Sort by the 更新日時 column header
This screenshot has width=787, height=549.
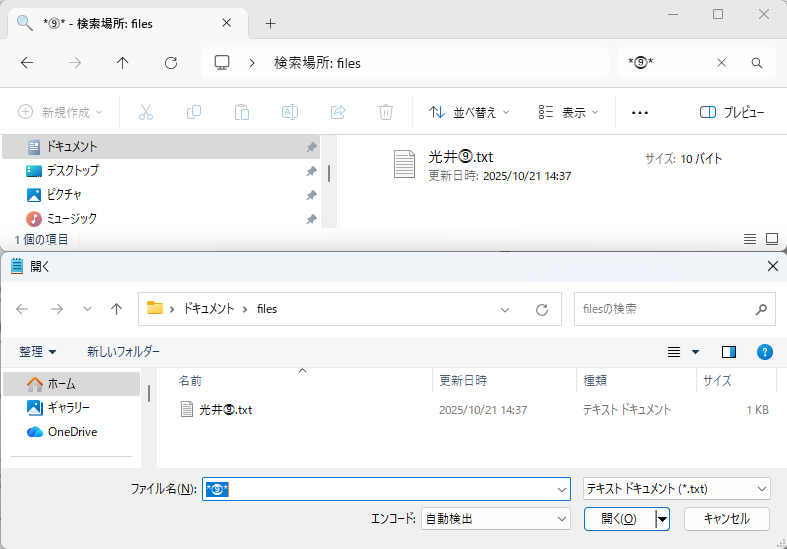click(x=504, y=381)
